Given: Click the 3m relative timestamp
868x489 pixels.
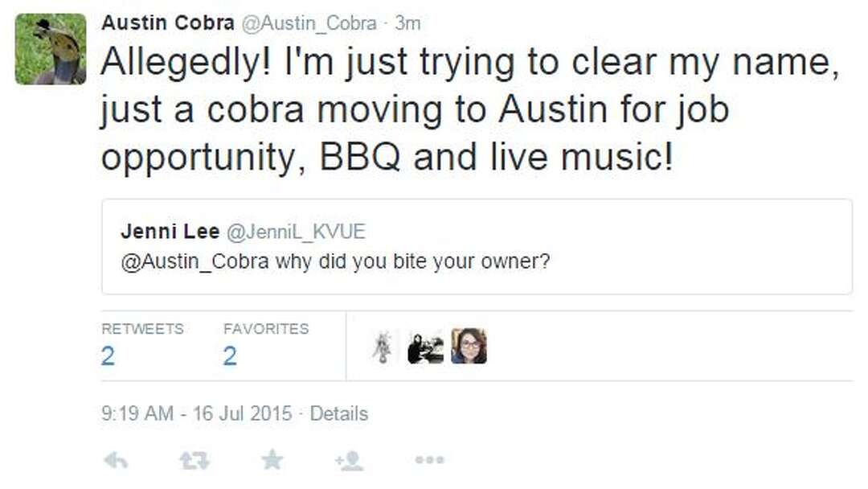Looking at the screenshot, I should (x=407, y=23).
